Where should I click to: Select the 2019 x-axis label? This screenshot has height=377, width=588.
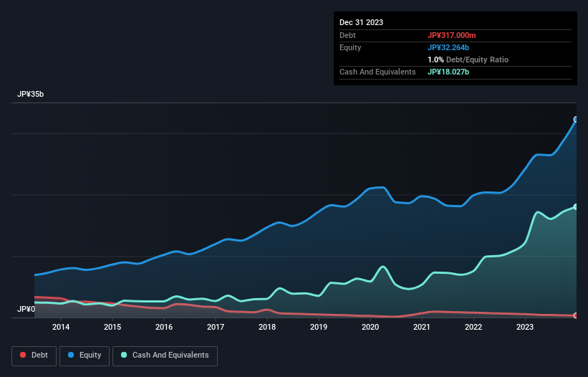(x=319, y=328)
